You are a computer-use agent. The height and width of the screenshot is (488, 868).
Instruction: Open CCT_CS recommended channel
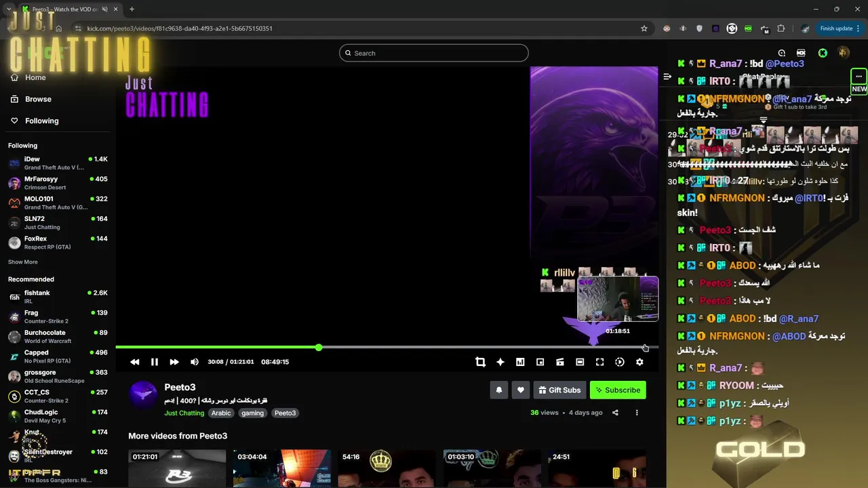(x=58, y=396)
